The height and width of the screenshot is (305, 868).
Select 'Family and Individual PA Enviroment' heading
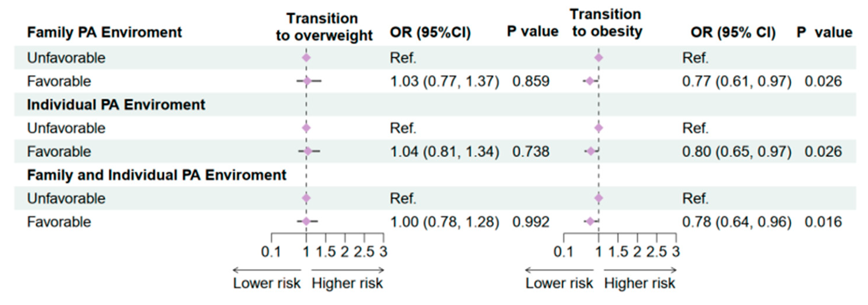(157, 175)
